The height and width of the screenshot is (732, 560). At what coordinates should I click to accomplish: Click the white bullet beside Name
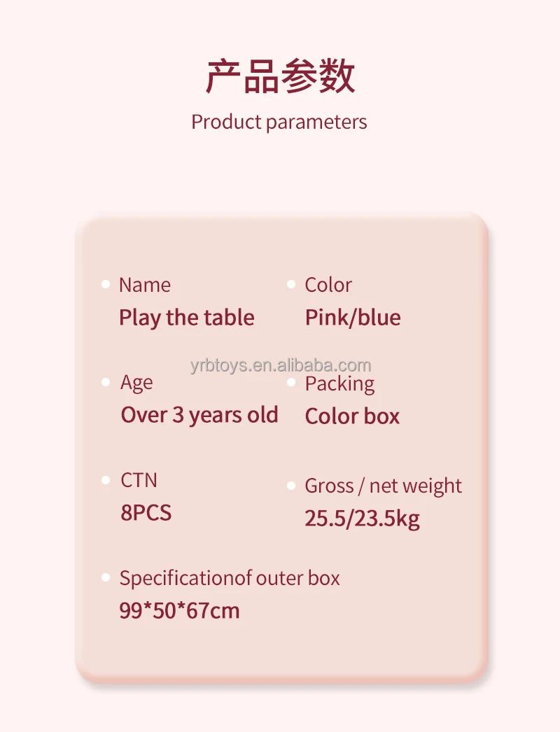tap(106, 284)
